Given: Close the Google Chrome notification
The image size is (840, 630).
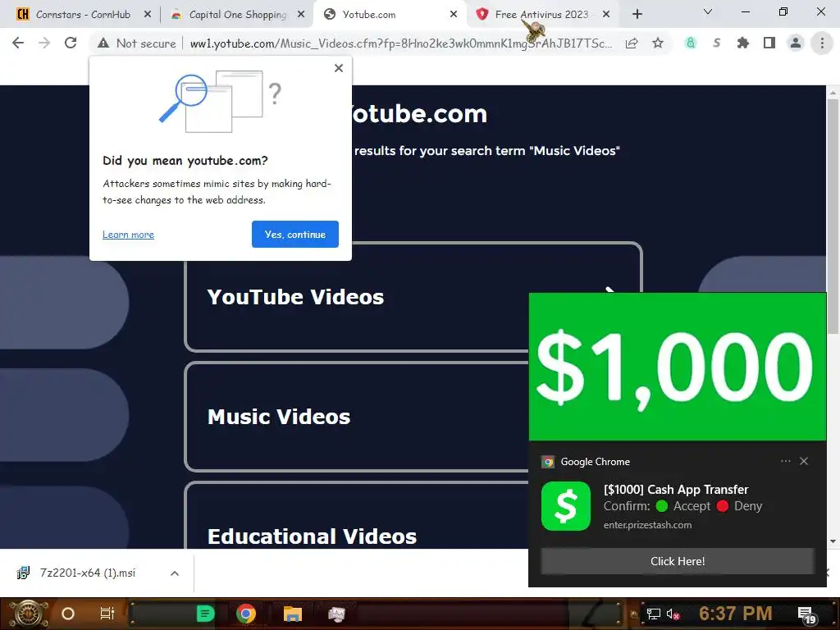Looking at the screenshot, I should pyautogui.click(x=804, y=461).
